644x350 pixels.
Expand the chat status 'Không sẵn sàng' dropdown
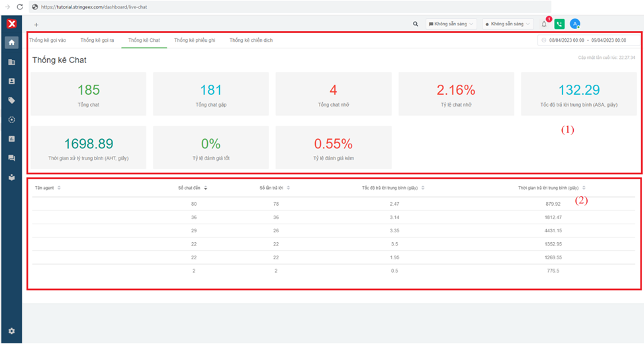pos(451,24)
